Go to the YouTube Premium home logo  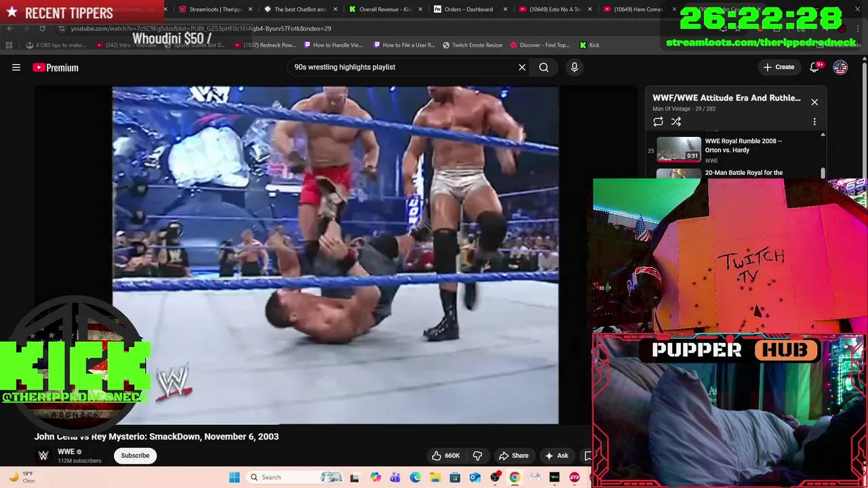pos(56,67)
